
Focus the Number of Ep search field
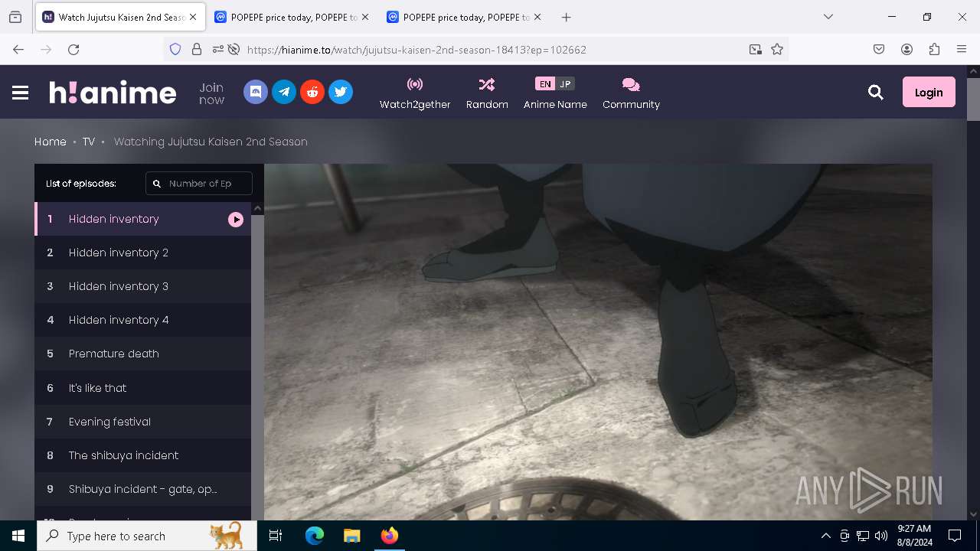click(x=199, y=184)
